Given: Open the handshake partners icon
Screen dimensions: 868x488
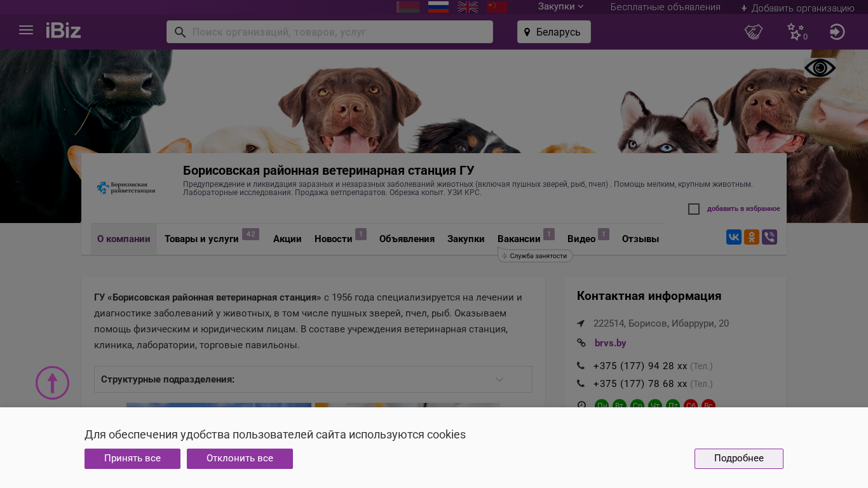Looking at the screenshot, I should click(x=754, y=32).
